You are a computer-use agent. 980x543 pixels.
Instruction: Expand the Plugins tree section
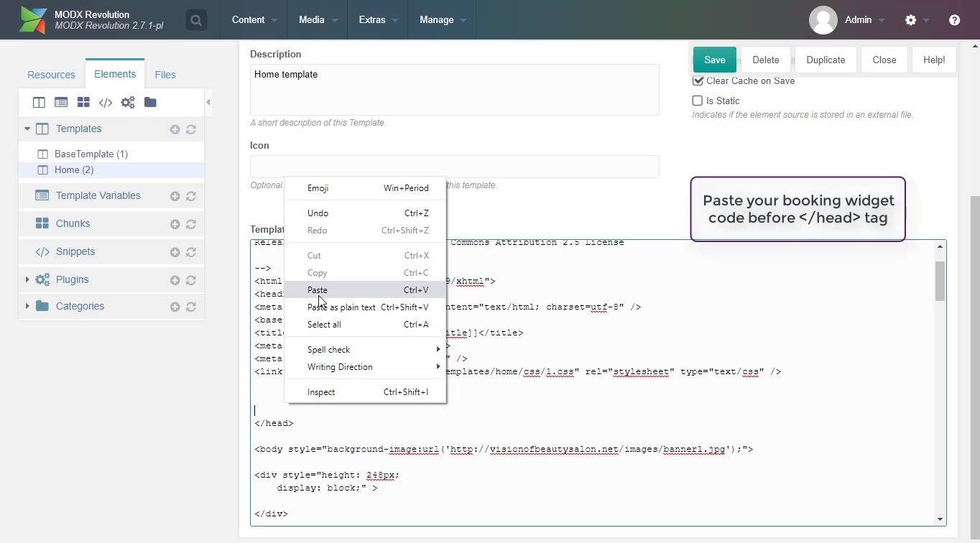[27, 279]
